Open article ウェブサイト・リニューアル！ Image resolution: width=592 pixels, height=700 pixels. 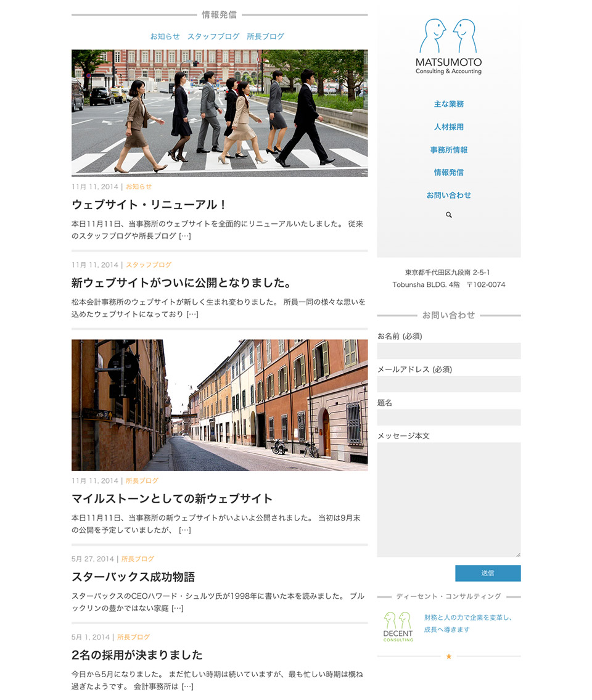149,205
